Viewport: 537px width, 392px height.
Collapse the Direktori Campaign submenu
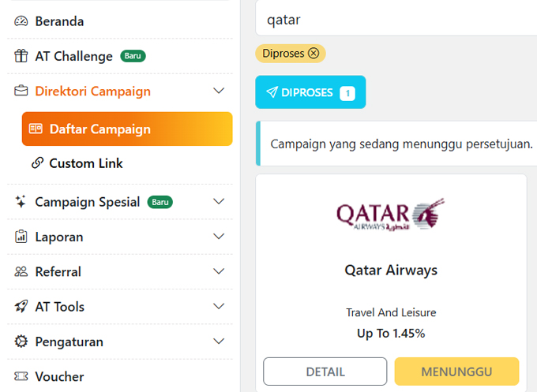click(x=220, y=91)
